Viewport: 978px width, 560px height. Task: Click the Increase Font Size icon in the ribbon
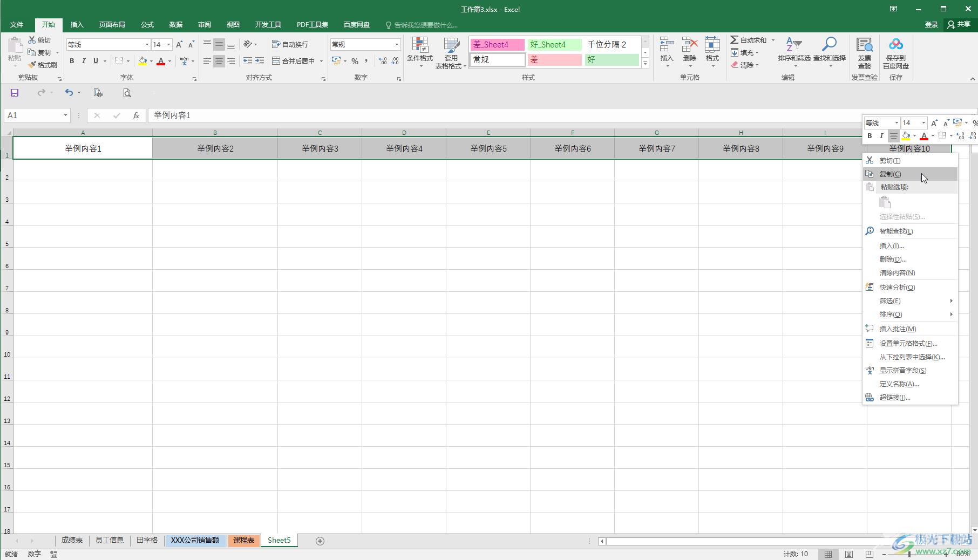179,44
